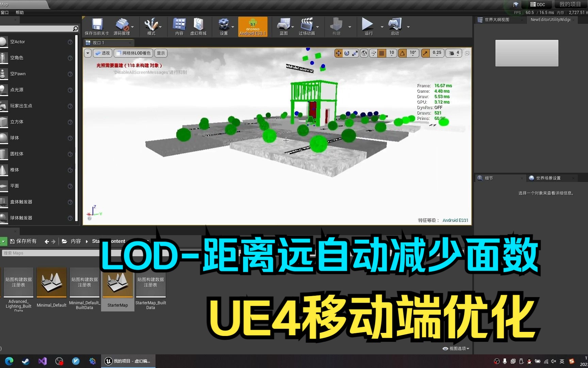
Task: Open the 显示 show flags dropdown
Action: click(161, 53)
